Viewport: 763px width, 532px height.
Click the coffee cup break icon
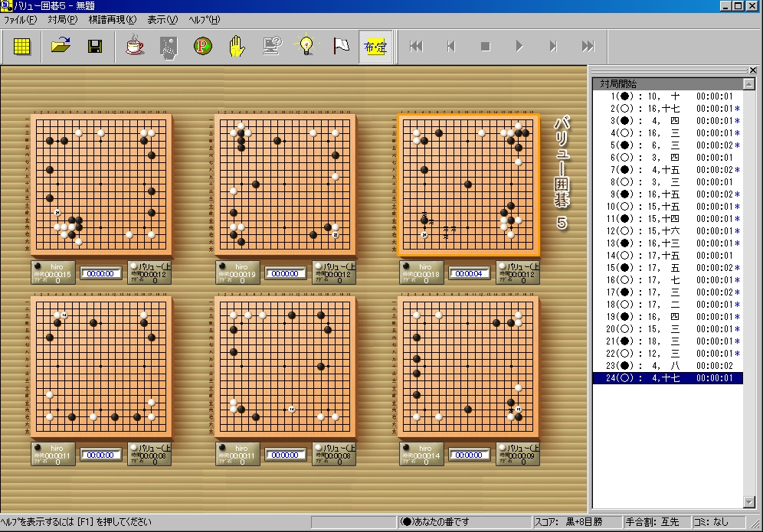(x=135, y=47)
